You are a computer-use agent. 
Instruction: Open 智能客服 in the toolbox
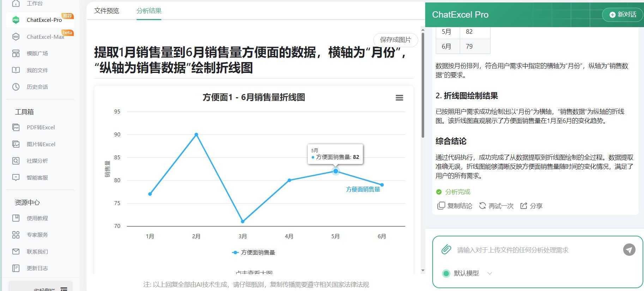[x=37, y=178]
